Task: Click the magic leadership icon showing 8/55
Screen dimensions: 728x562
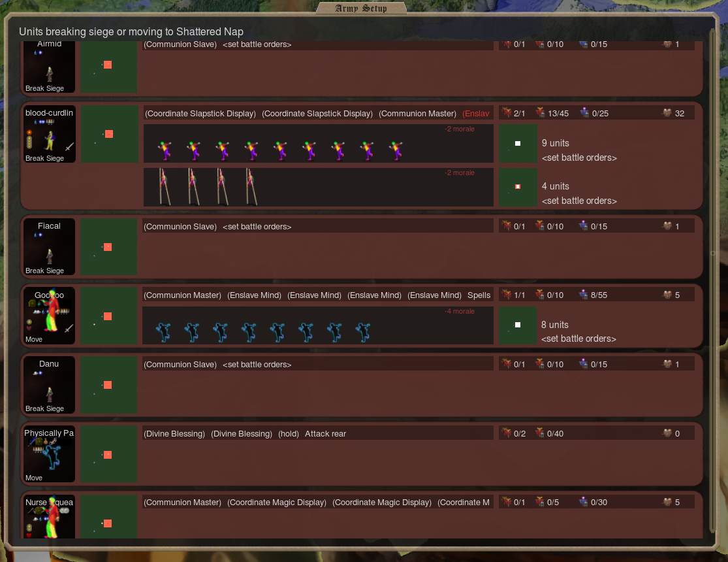Action: (584, 294)
